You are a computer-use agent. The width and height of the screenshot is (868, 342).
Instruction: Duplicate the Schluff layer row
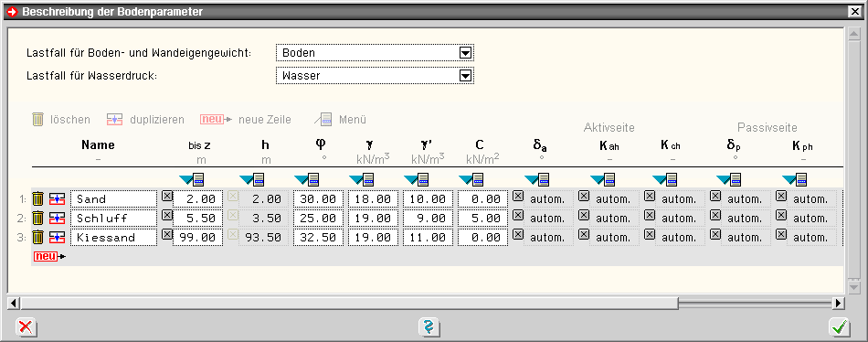coord(57,218)
